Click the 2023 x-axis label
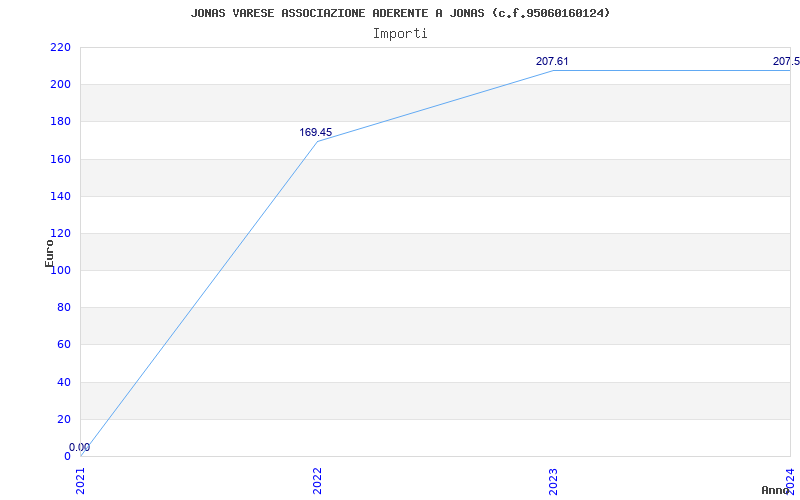The image size is (800, 500). point(554,481)
